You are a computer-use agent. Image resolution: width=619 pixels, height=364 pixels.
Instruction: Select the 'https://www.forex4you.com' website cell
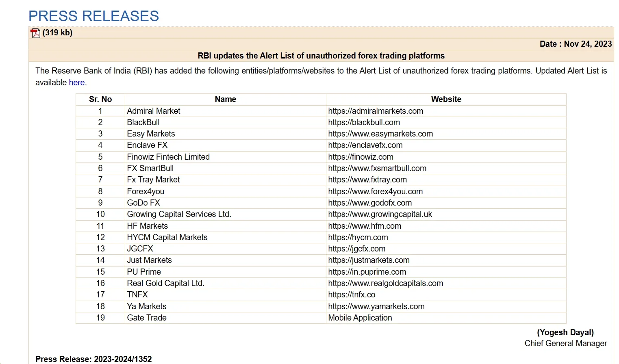click(446, 191)
